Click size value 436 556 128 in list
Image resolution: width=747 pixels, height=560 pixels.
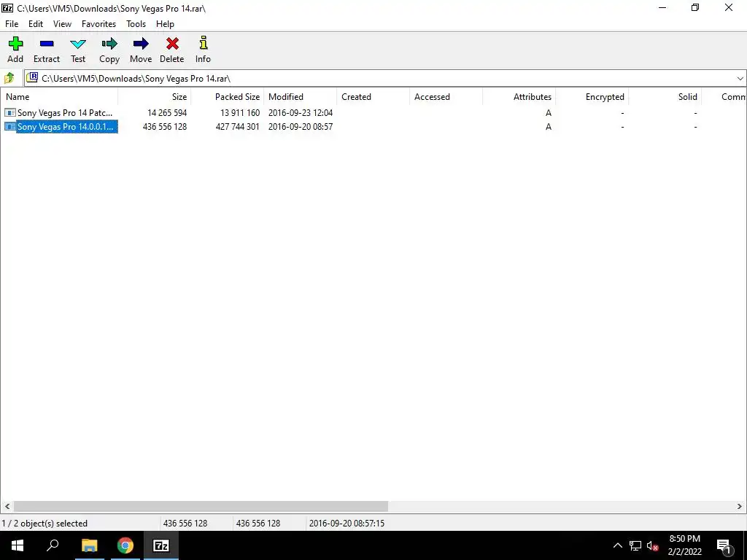point(165,127)
